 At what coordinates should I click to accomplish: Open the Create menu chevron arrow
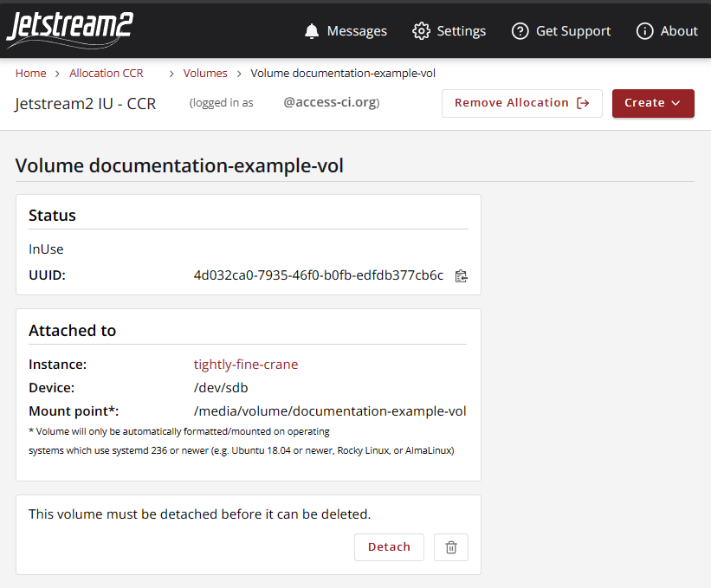point(675,103)
